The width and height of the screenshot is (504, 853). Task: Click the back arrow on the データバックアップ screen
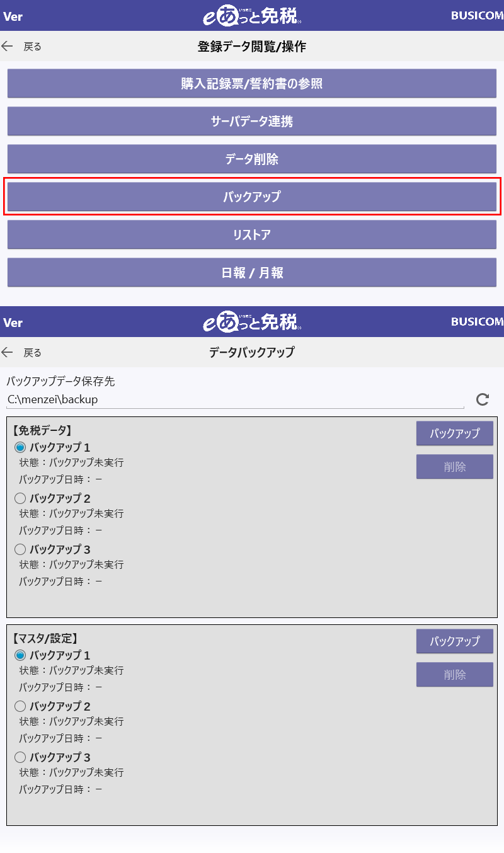tap(8, 352)
